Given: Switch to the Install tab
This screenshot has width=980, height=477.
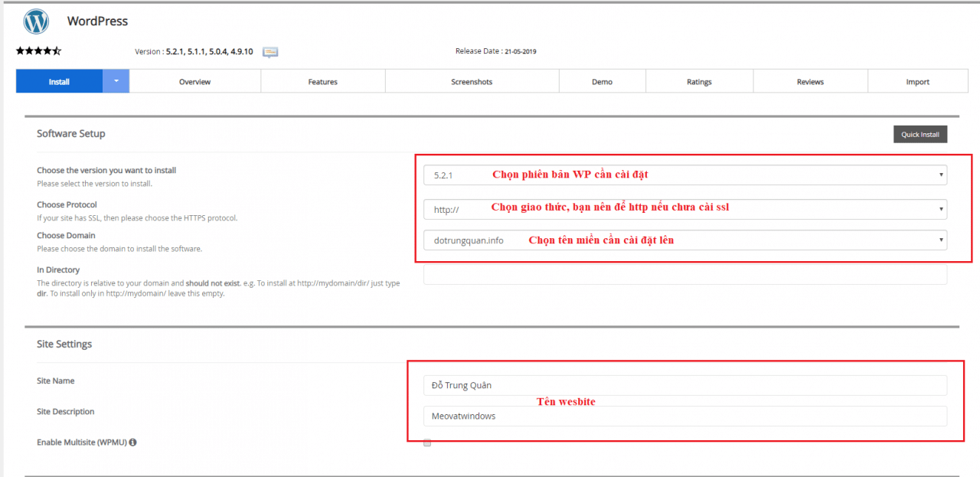Looking at the screenshot, I should click(x=60, y=81).
